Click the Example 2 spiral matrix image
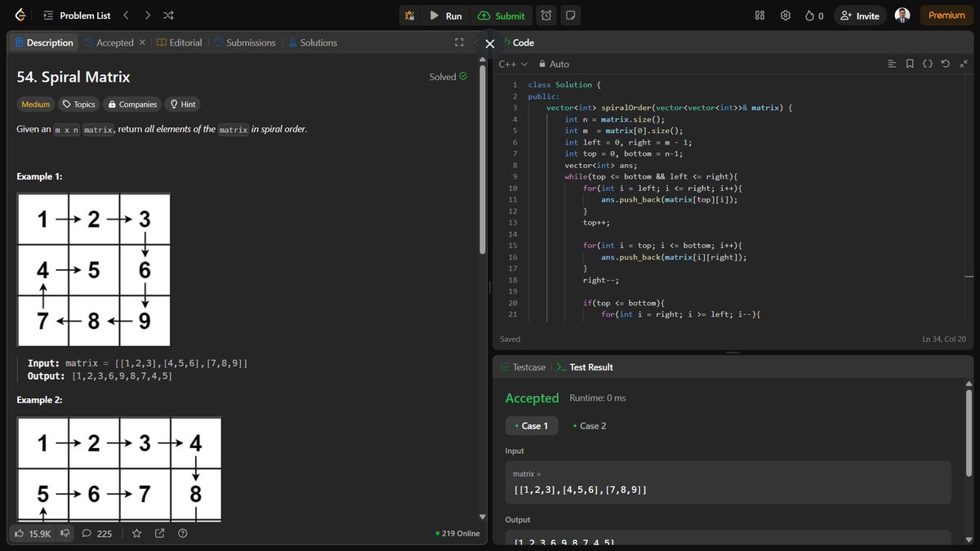This screenshot has width=980, height=551. (119, 469)
